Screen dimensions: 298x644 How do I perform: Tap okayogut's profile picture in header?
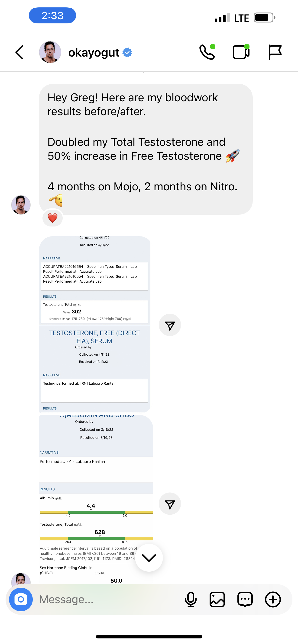point(50,52)
